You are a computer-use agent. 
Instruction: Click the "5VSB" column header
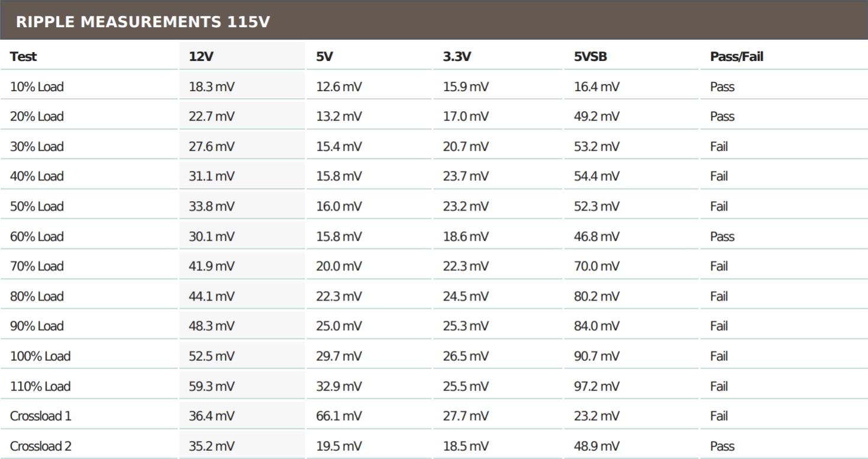click(x=591, y=57)
